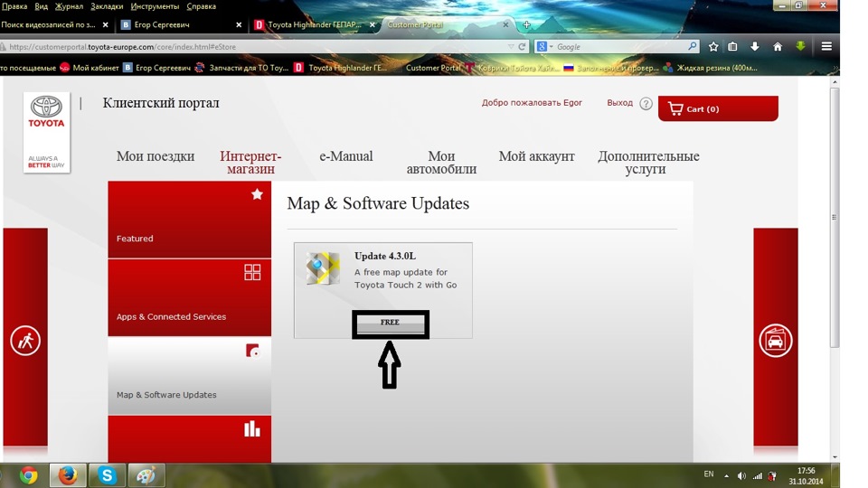
Task: Close the Toyota Highlander tab
Action: 372,25
